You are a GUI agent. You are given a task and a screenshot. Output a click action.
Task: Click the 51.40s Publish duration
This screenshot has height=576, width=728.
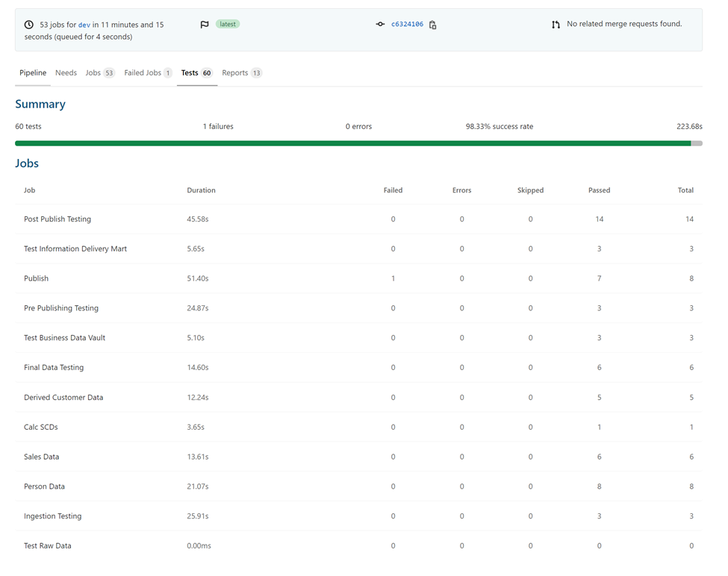click(198, 278)
